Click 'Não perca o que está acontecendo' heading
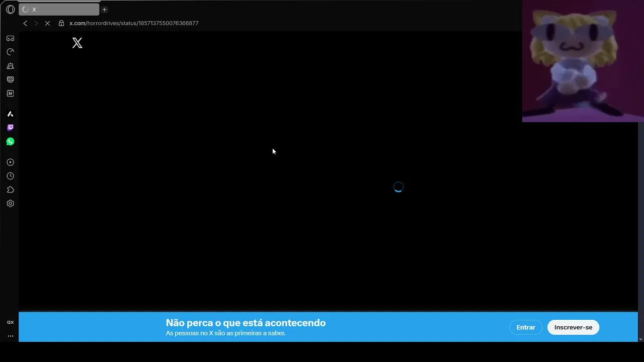Screen dimensions: 644x362 point(246,323)
